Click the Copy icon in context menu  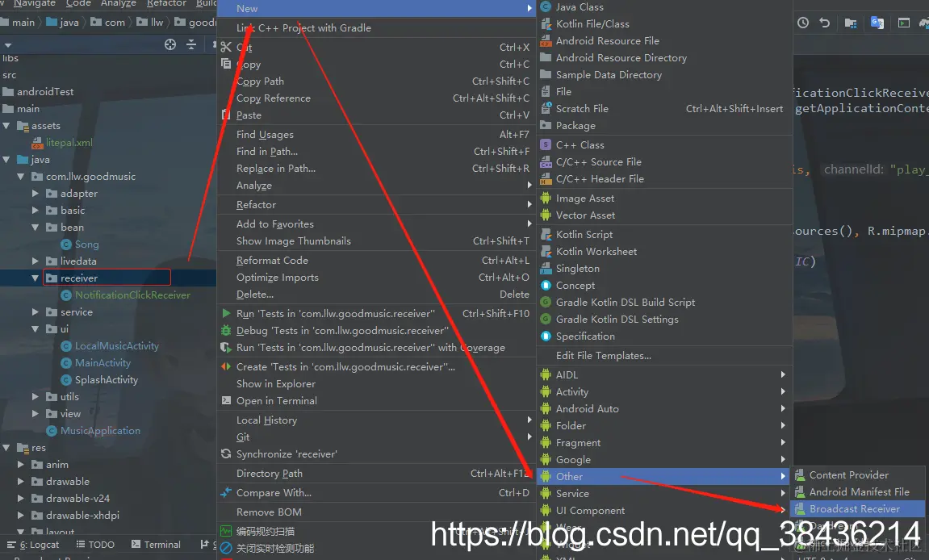[x=226, y=64]
